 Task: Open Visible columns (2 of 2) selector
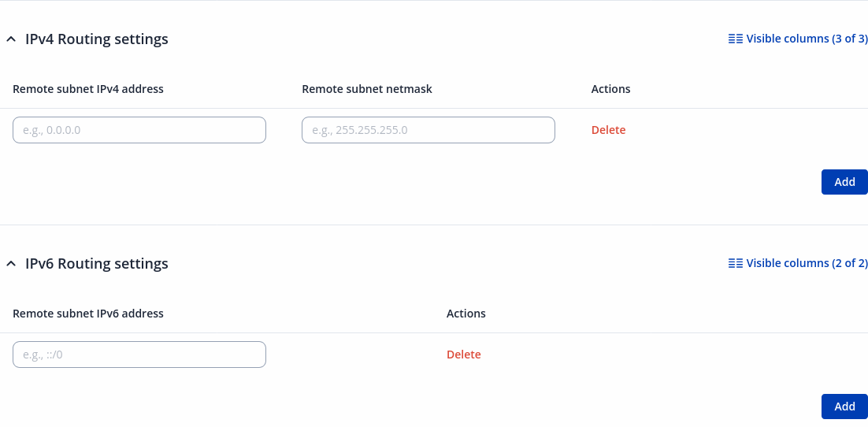[x=807, y=263]
